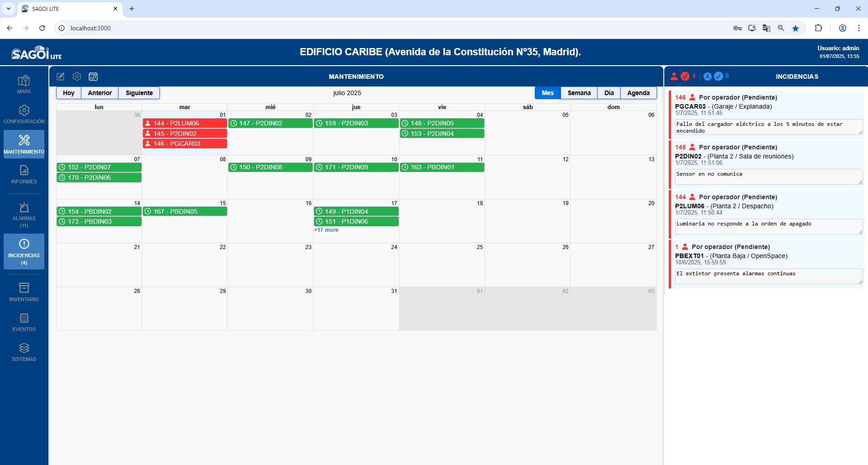Viewport: 868px width, 465px height.
Task: Open CONFIGURACIÓN from the sidebar
Action: (x=24, y=115)
